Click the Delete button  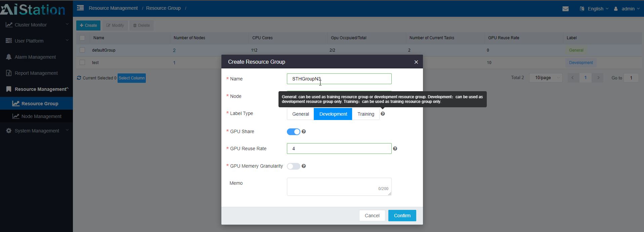[x=141, y=25]
